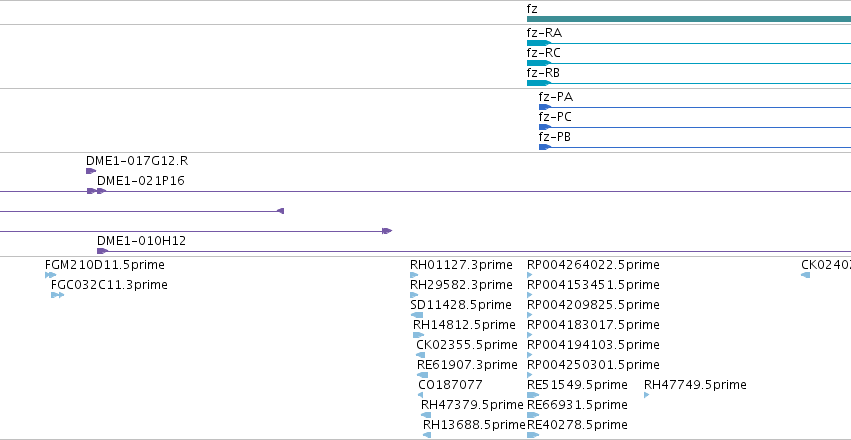The image size is (851, 440).
Task: Click the RH01127.3prime EST label
Action: pos(461,265)
